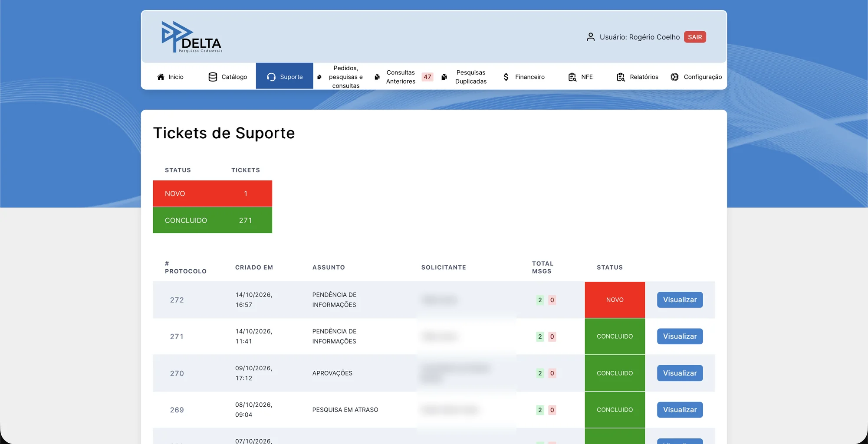Click the APROVAÇÕES subject text
This screenshot has width=868, height=444.
click(332, 373)
